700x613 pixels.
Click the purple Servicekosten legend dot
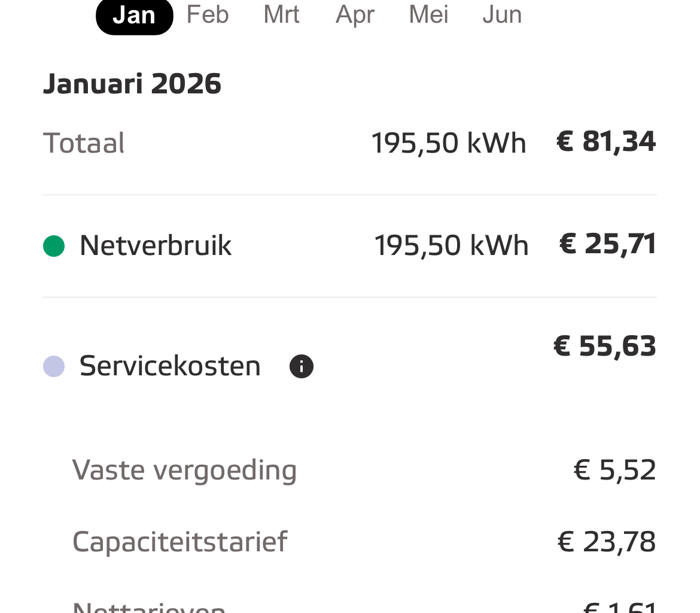53,366
